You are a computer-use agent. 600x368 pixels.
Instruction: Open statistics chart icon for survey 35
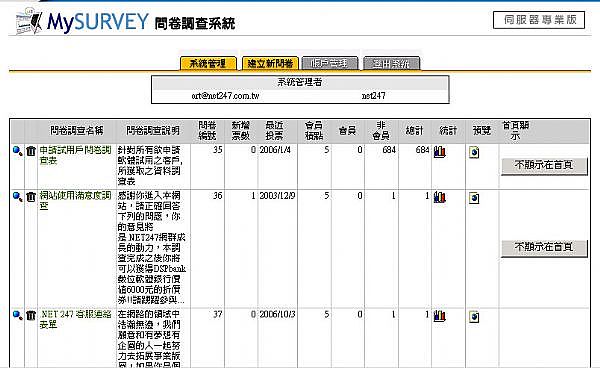coord(440,152)
